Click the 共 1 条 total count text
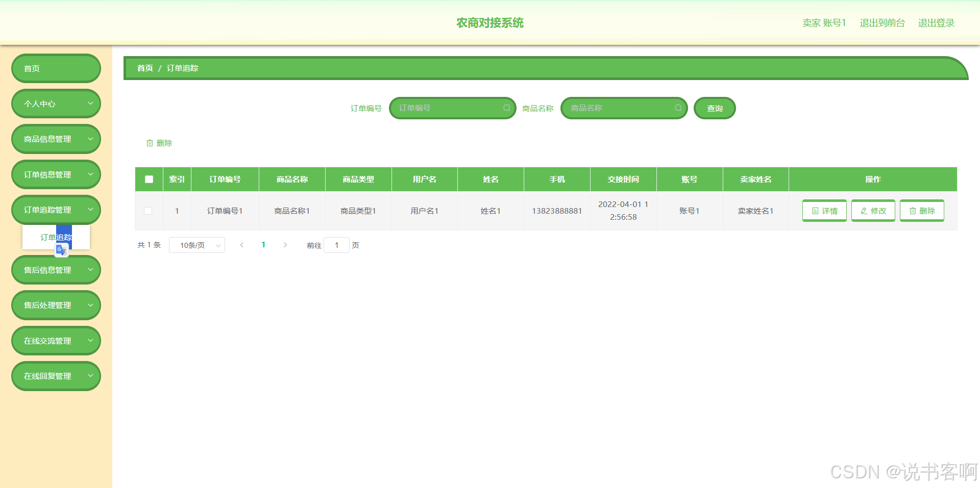The height and width of the screenshot is (488, 980). point(149,245)
